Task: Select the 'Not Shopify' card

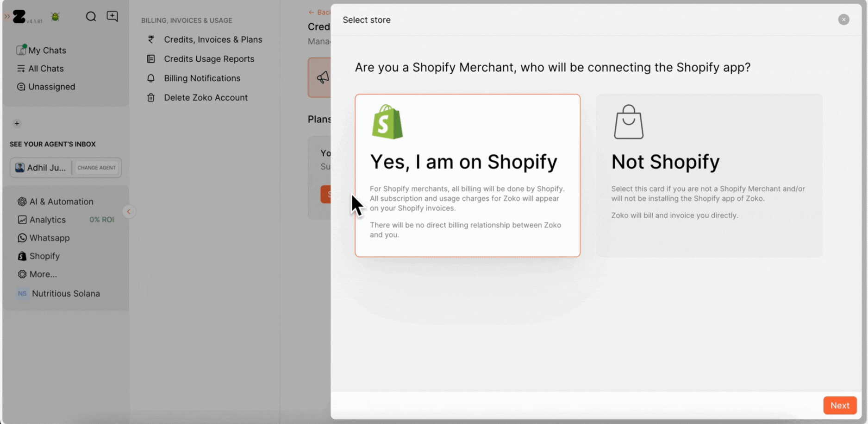Action: coord(709,176)
